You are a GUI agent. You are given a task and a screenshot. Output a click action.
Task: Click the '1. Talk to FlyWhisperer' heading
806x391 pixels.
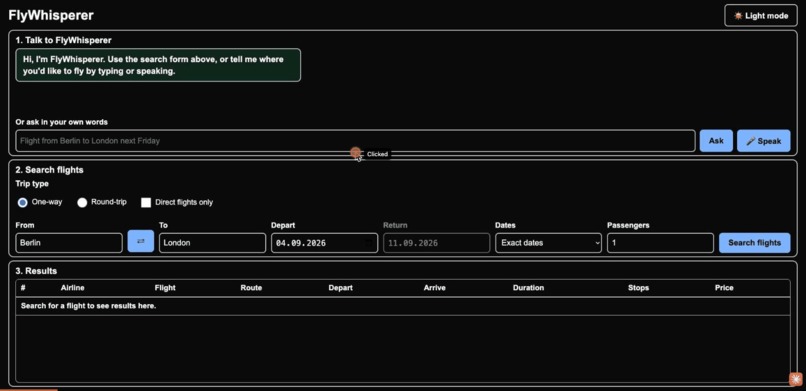pos(63,40)
